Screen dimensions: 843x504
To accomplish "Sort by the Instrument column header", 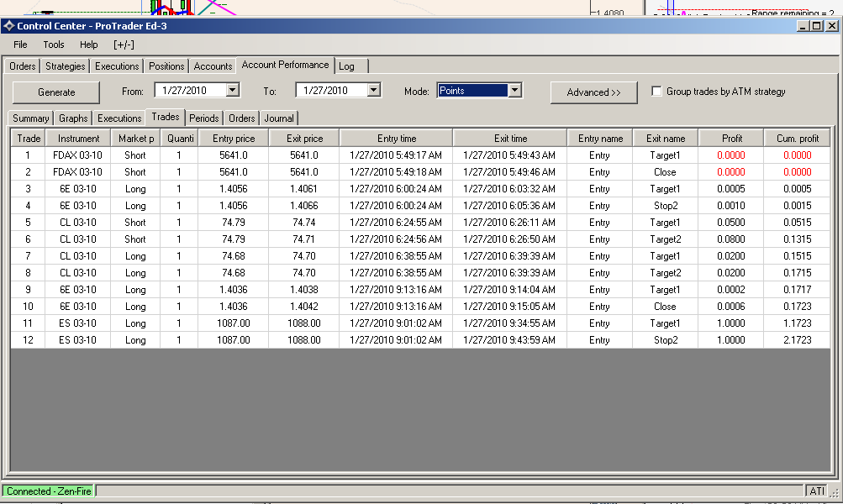I will pyautogui.click(x=78, y=139).
